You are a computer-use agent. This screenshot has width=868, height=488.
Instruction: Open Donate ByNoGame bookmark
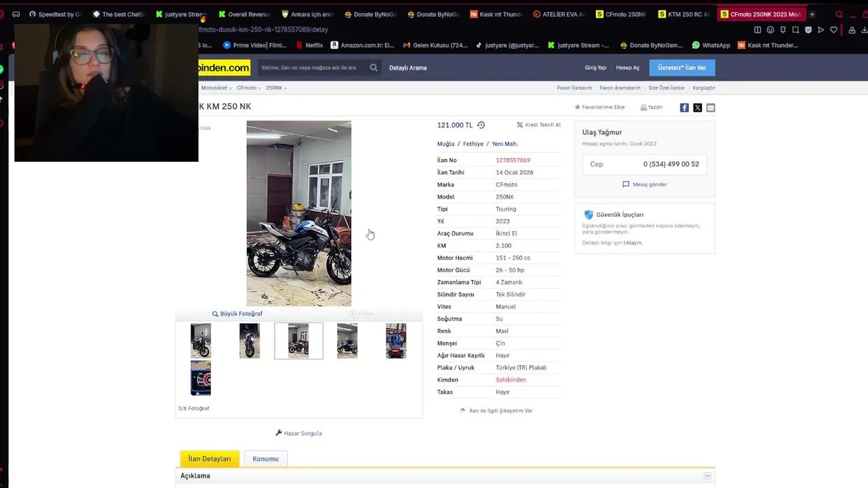coord(651,45)
